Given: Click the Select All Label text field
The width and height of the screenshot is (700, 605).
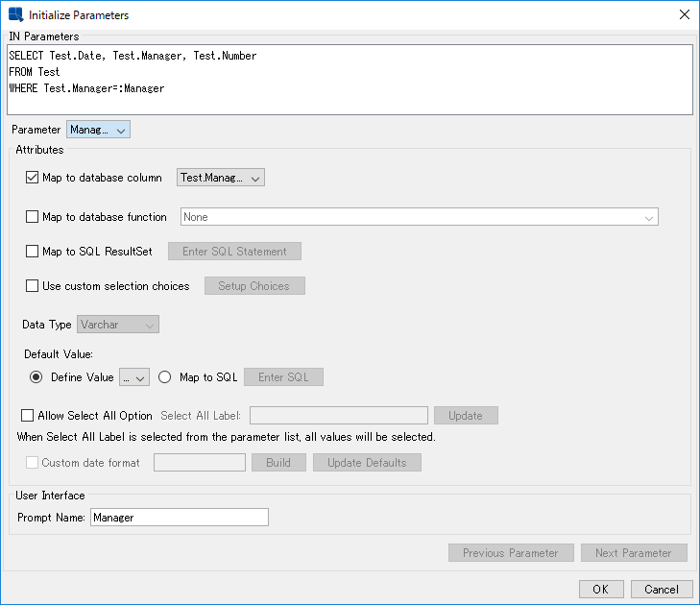Looking at the screenshot, I should click(338, 416).
